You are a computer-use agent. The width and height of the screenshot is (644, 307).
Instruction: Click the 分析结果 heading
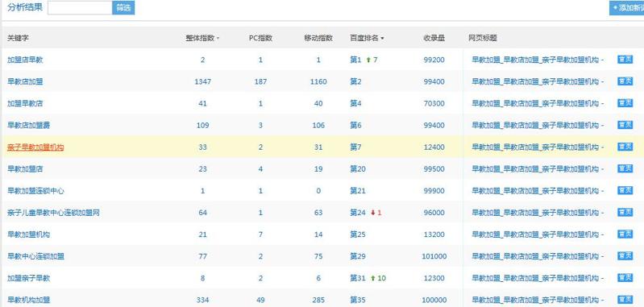[x=25, y=7]
